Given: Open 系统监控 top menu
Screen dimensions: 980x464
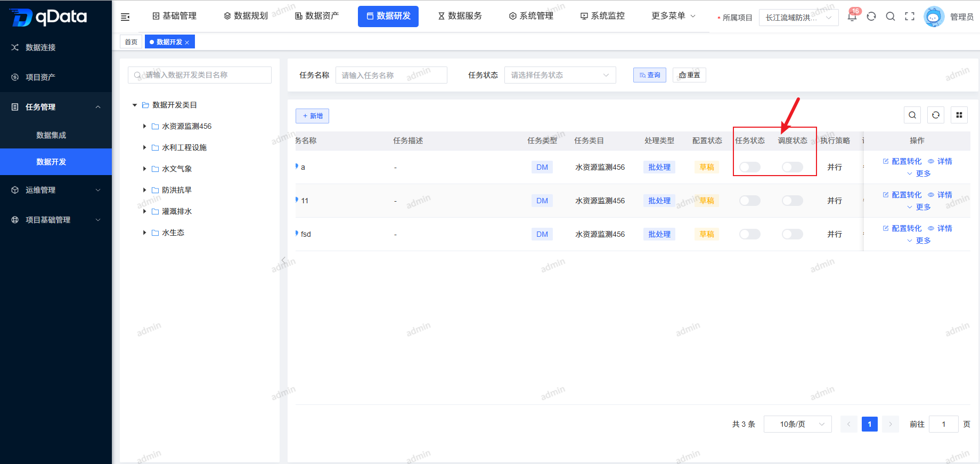Looking at the screenshot, I should pyautogui.click(x=602, y=16).
